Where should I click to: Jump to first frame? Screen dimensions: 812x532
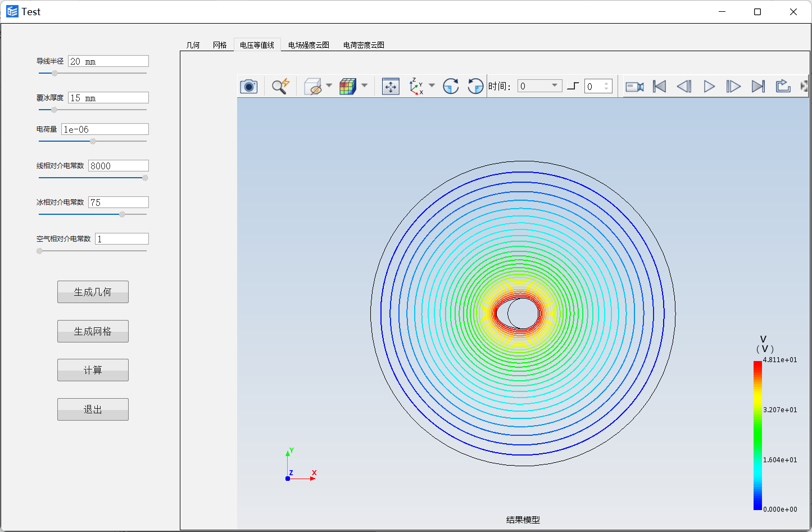pyautogui.click(x=659, y=87)
